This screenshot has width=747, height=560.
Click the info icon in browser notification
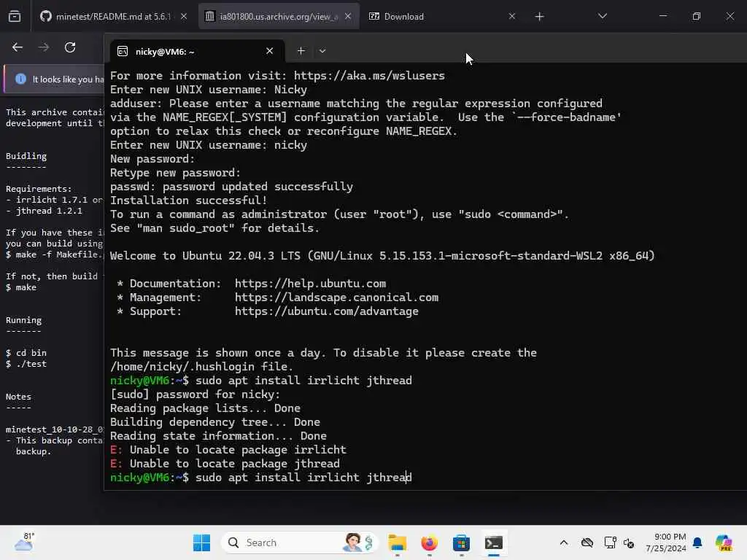(20, 79)
